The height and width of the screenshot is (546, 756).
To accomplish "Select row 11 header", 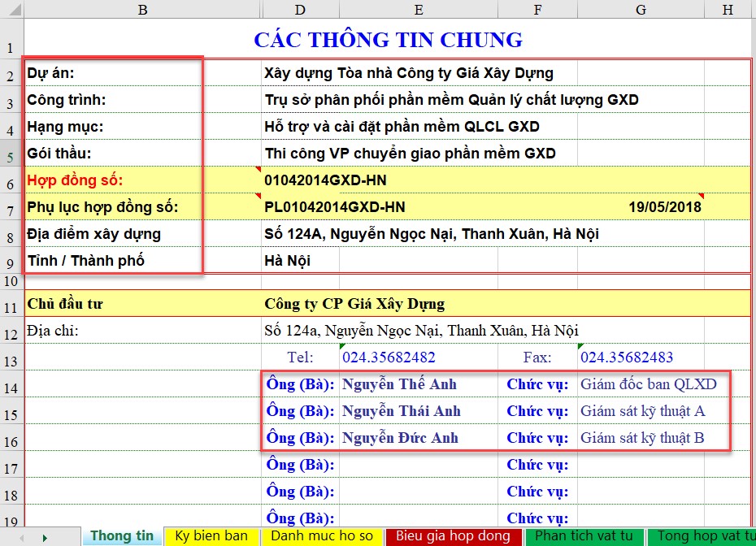I will (11, 307).
